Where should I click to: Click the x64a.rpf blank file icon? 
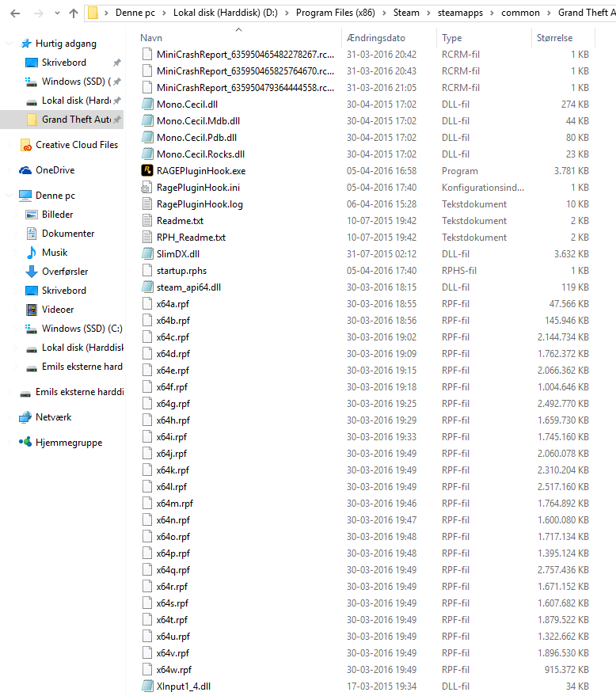[x=147, y=303]
